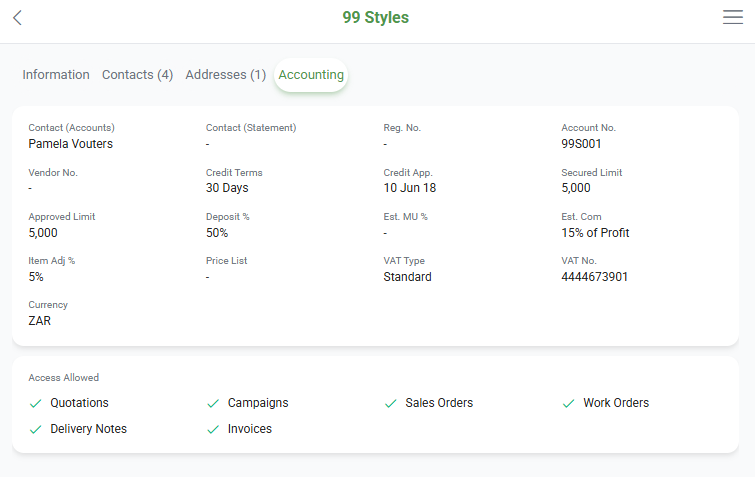
Task: Click the Est. MU % field label
Action: [x=405, y=217]
